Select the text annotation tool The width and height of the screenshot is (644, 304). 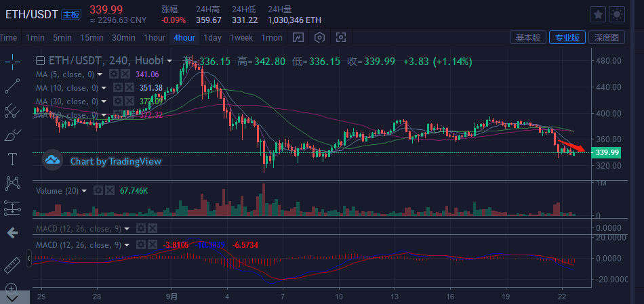12,158
